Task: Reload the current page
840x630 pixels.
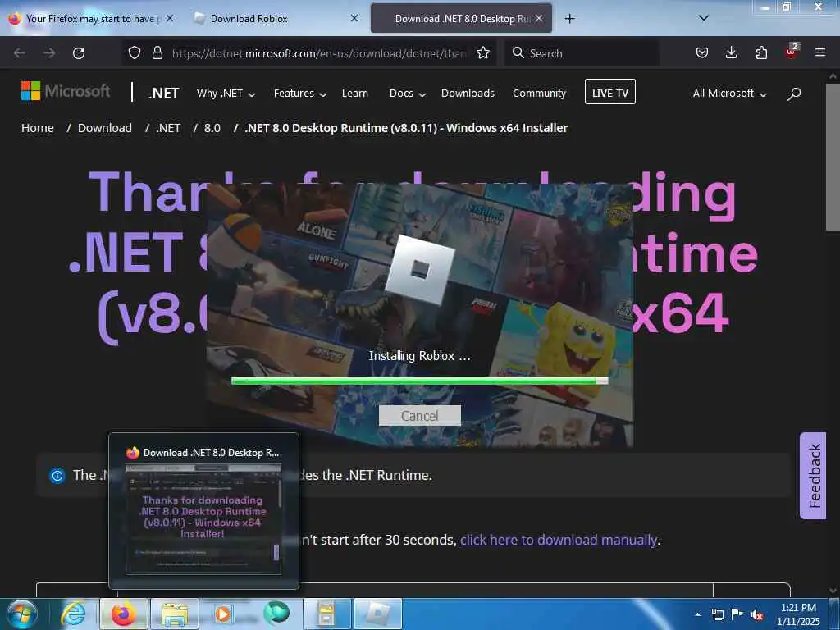Action: 79,53
